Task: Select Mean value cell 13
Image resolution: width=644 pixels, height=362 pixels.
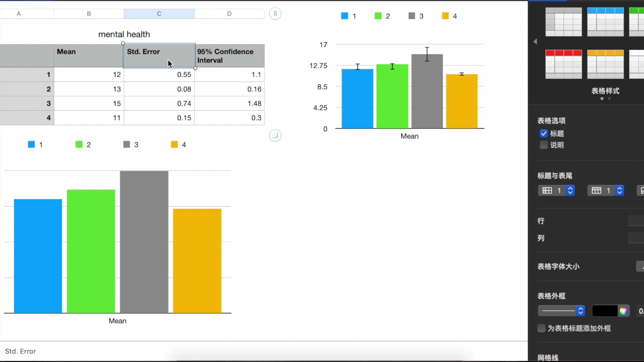Action: [x=89, y=89]
